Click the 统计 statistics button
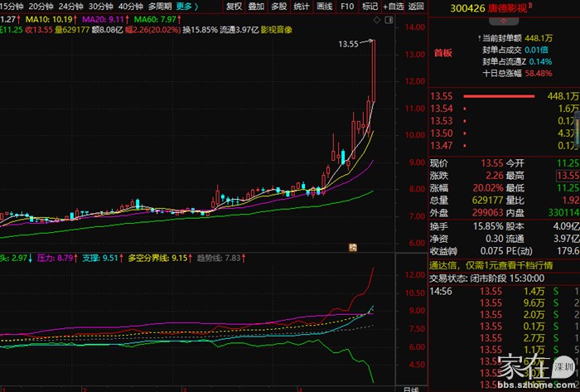This screenshot has width=580, height=392. pyautogui.click(x=302, y=6)
